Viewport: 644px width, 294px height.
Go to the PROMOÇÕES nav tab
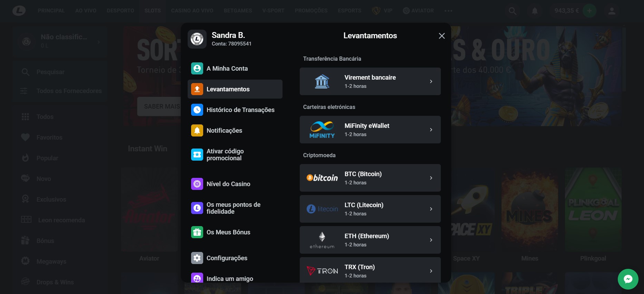[x=311, y=11]
